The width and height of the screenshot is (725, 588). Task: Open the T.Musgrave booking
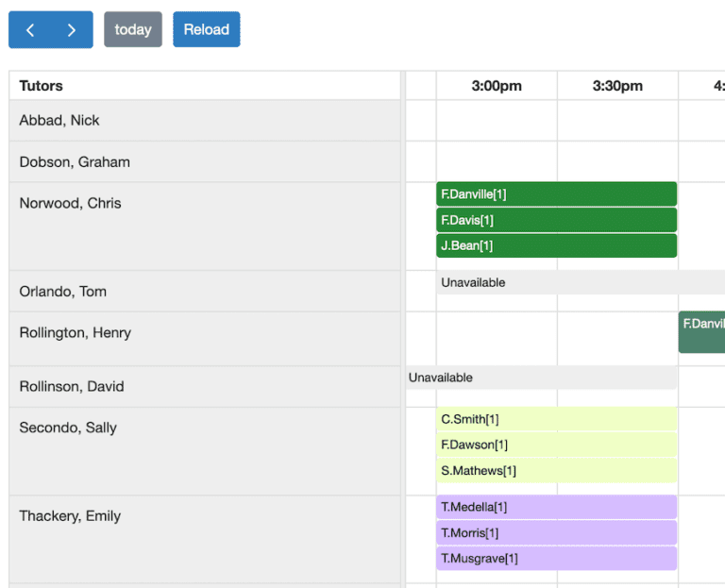pos(556,559)
